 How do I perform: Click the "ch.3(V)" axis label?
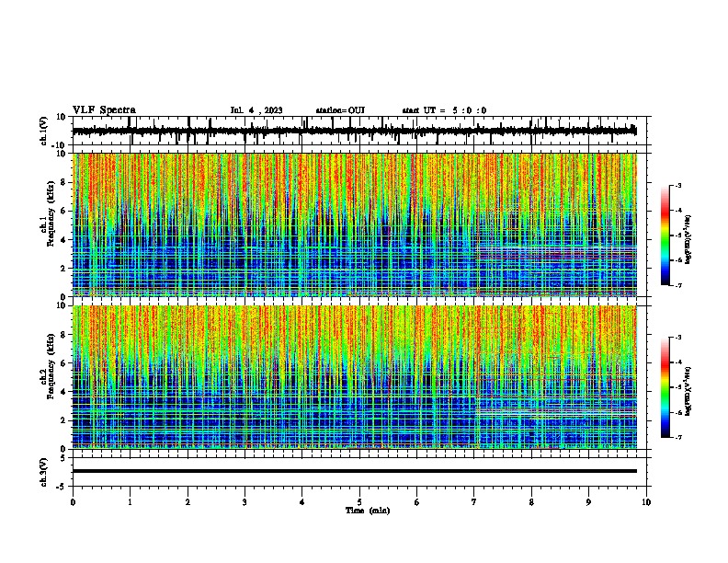(44, 472)
